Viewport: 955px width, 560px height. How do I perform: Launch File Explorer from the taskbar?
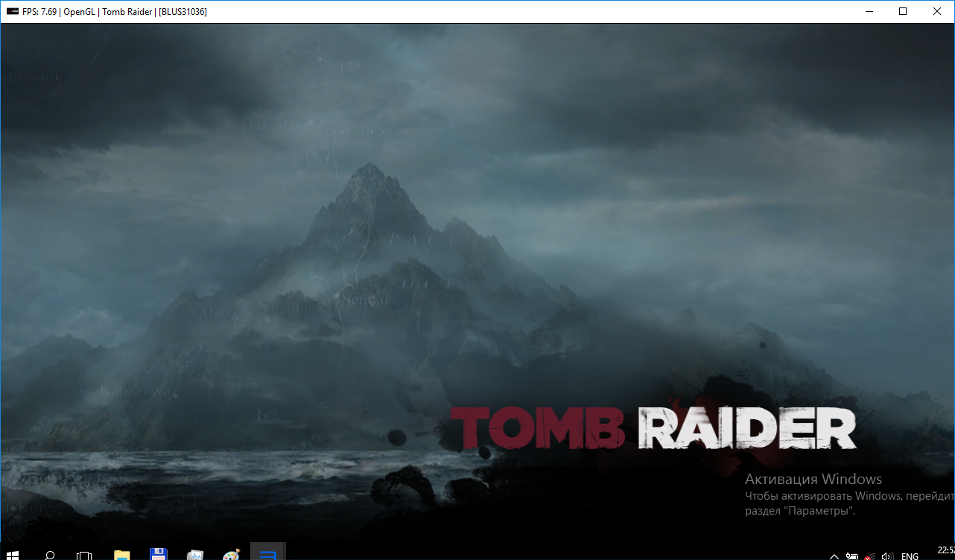(x=121, y=554)
